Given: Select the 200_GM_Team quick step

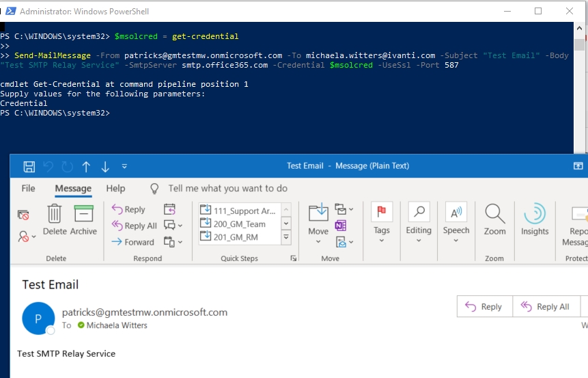Looking at the screenshot, I should (x=238, y=223).
